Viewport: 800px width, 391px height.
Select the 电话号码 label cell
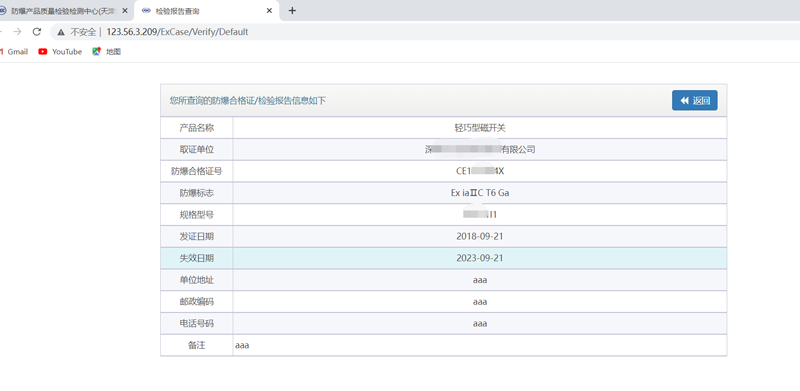pyautogui.click(x=196, y=323)
